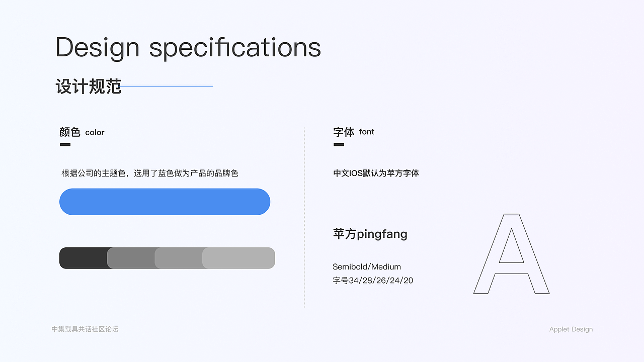The width and height of the screenshot is (644, 362).
Task: Select the 颜色 color section label
Action: 82,132
